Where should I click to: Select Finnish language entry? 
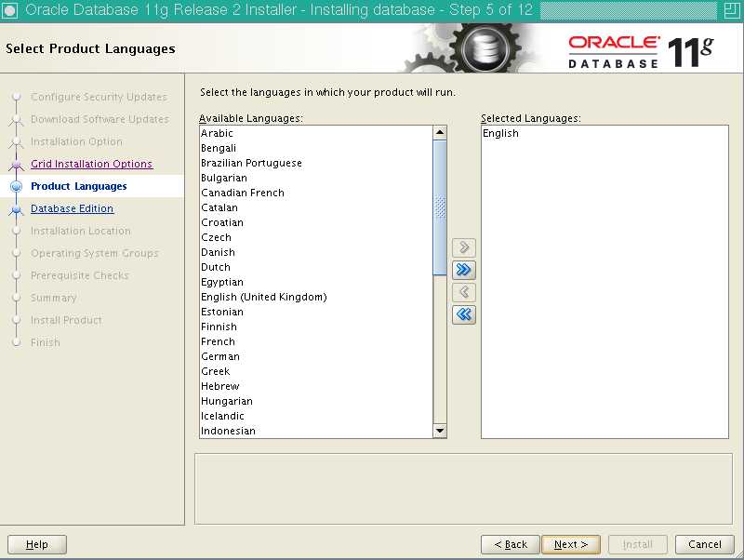316,327
